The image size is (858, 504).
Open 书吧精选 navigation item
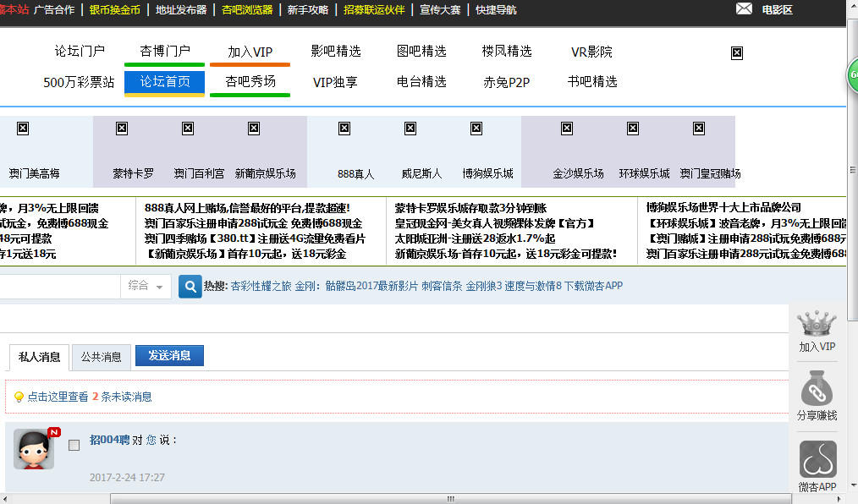click(592, 82)
